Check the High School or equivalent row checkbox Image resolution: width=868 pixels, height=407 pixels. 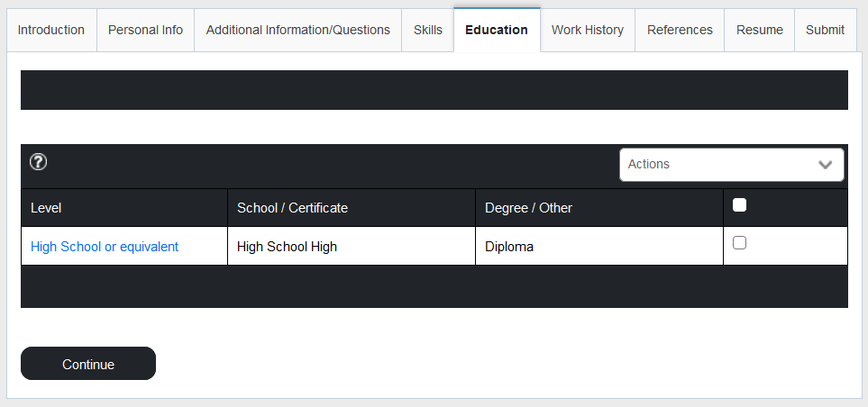click(739, 243)
